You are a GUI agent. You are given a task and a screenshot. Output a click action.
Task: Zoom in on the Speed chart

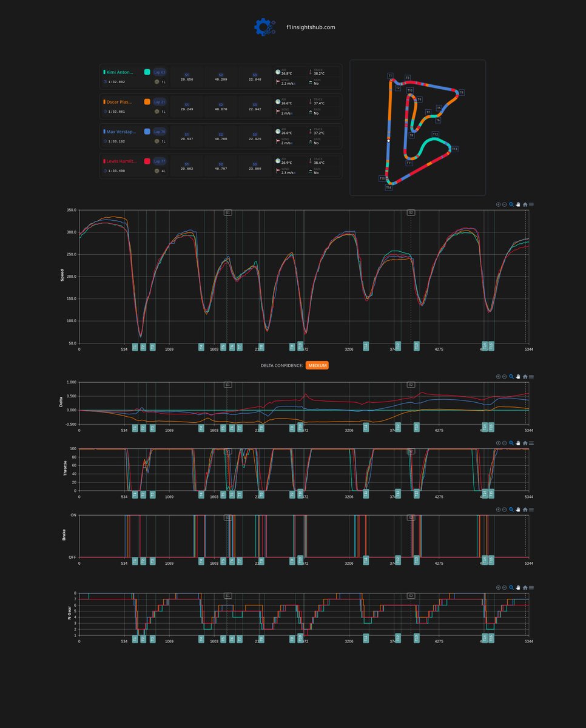click(x=498, y=204)
